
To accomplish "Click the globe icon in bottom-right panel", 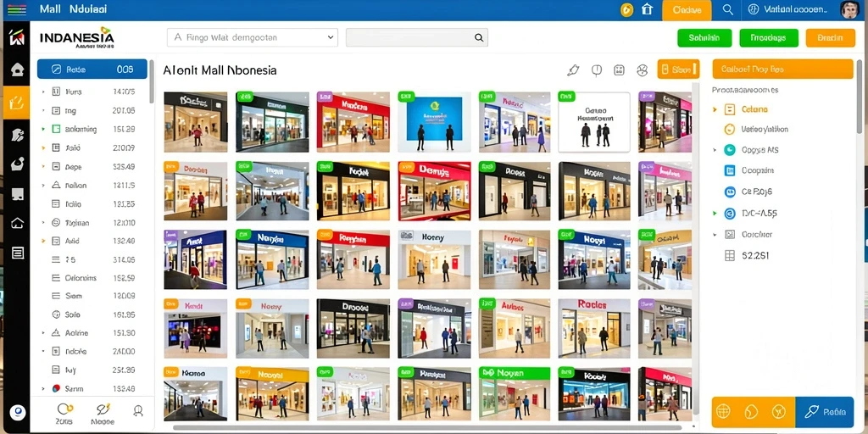I will pos(724,411).
